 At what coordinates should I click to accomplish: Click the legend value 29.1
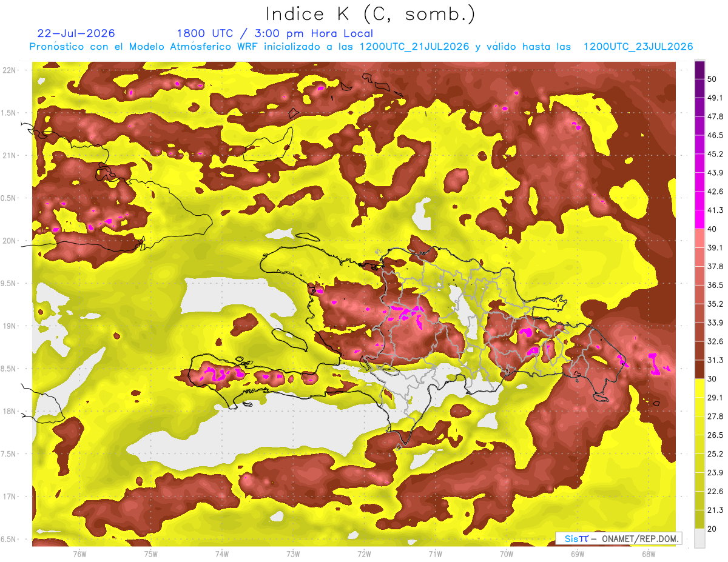715,398
